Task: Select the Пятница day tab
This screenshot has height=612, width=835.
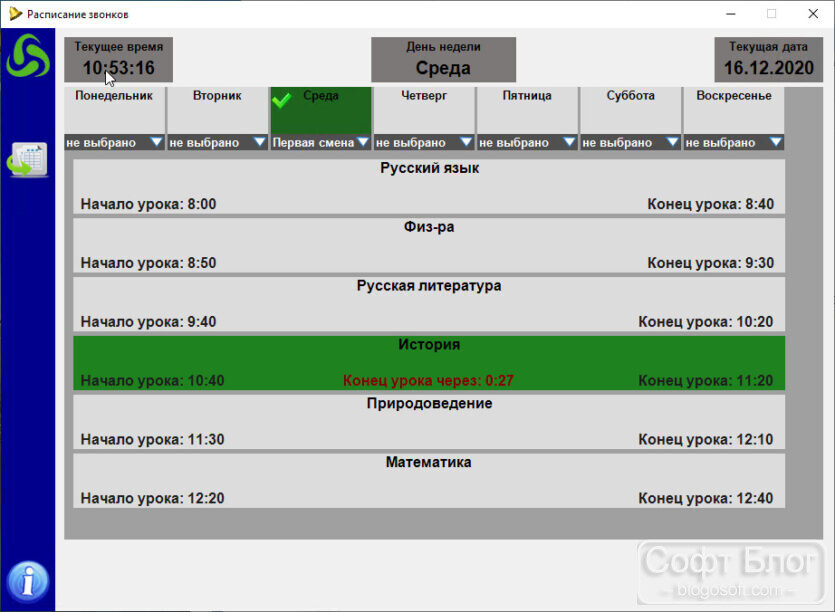Action: point(527,111)
